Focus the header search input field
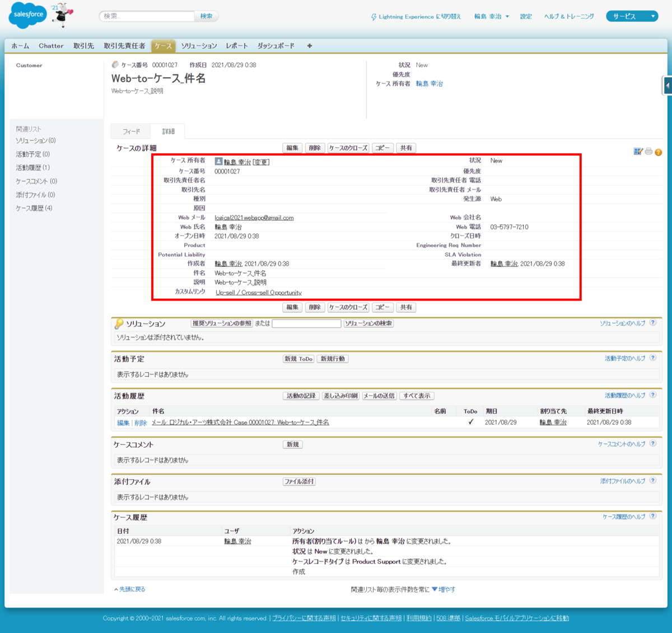The image size is (672, 633). 147,16
